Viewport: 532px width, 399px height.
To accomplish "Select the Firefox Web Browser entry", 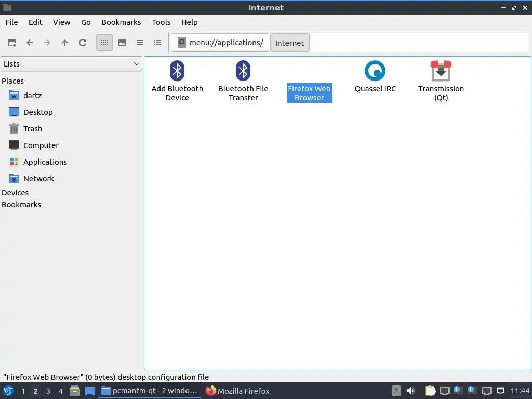I will click(x=309, y=92).
